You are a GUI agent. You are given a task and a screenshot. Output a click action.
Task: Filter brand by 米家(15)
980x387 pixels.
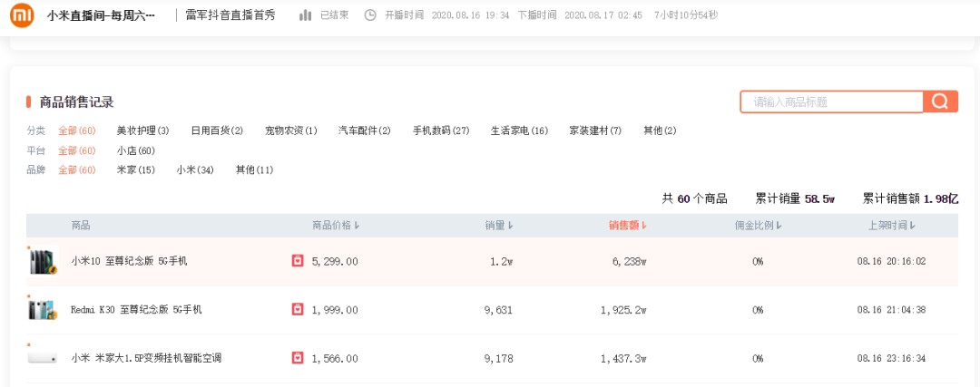[x=135, y=169]
